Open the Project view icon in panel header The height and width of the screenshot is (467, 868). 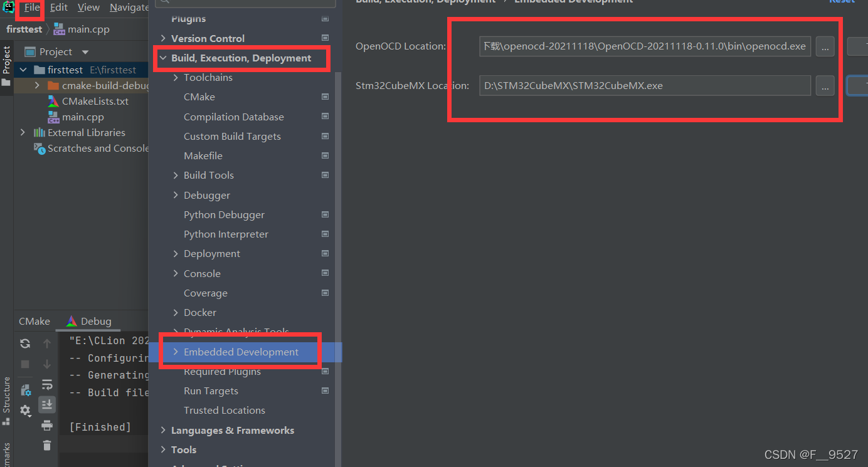click(x=29, y=51)
